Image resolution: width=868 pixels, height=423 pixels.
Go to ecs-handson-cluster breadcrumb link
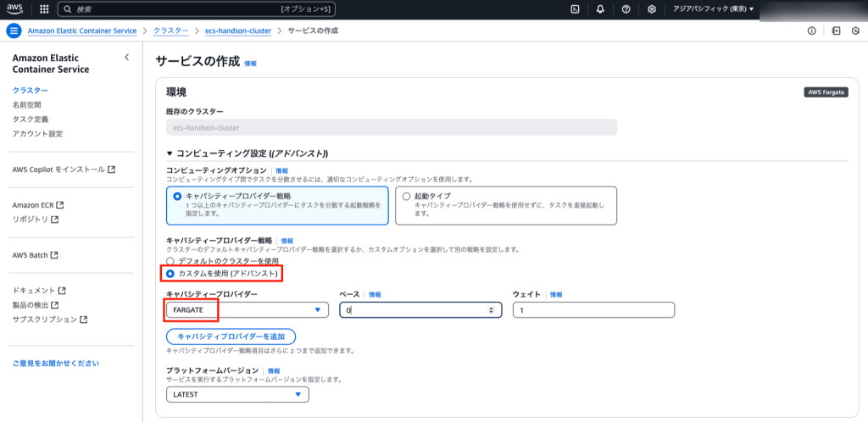238,31
